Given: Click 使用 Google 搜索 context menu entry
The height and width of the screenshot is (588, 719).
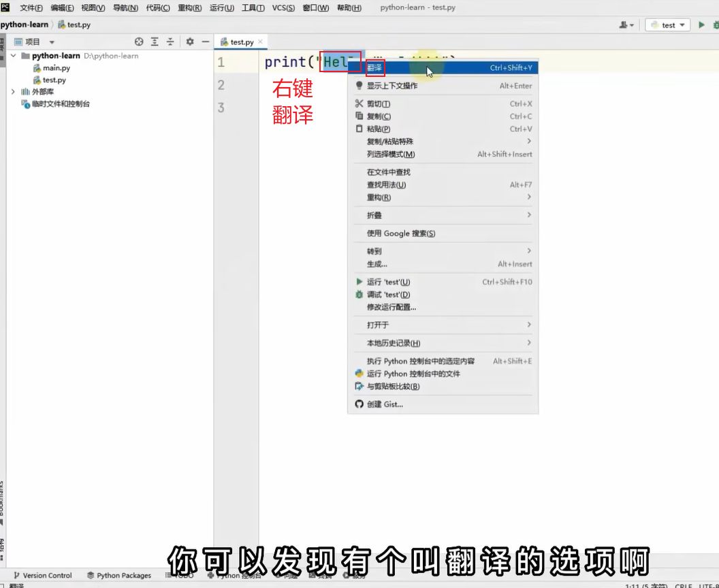Looking at the screenshot, I should coord(400,233).
